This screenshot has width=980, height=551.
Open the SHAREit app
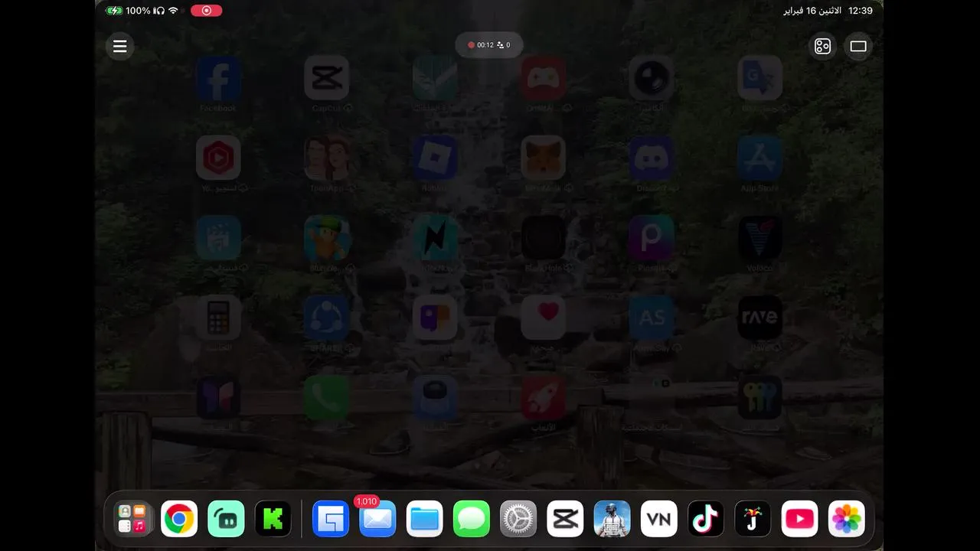pos(327,317)
